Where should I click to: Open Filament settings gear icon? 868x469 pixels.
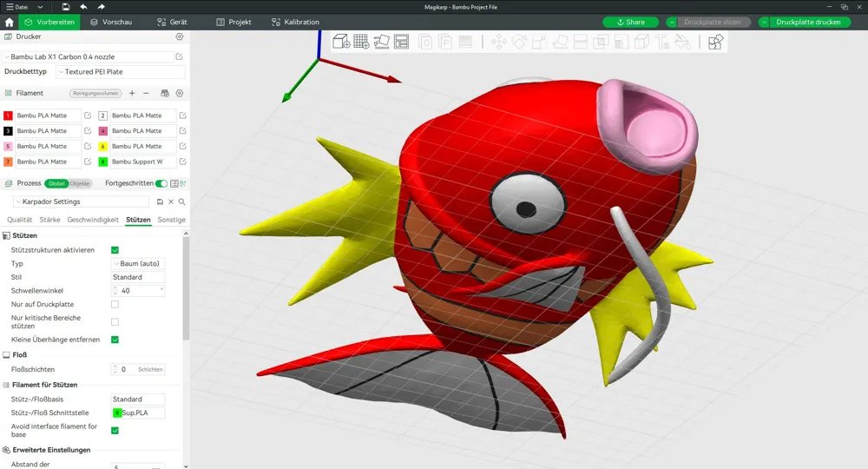tap(180, 93)
